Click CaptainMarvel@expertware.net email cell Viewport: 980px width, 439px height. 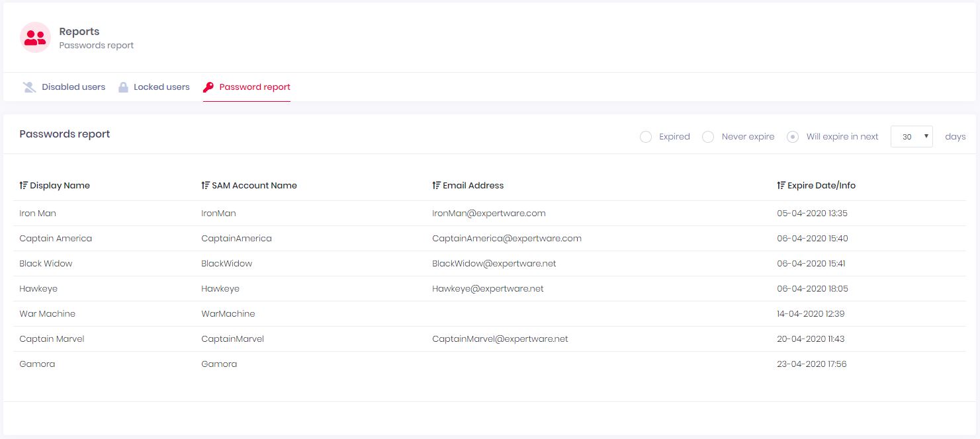coord(500,339)
